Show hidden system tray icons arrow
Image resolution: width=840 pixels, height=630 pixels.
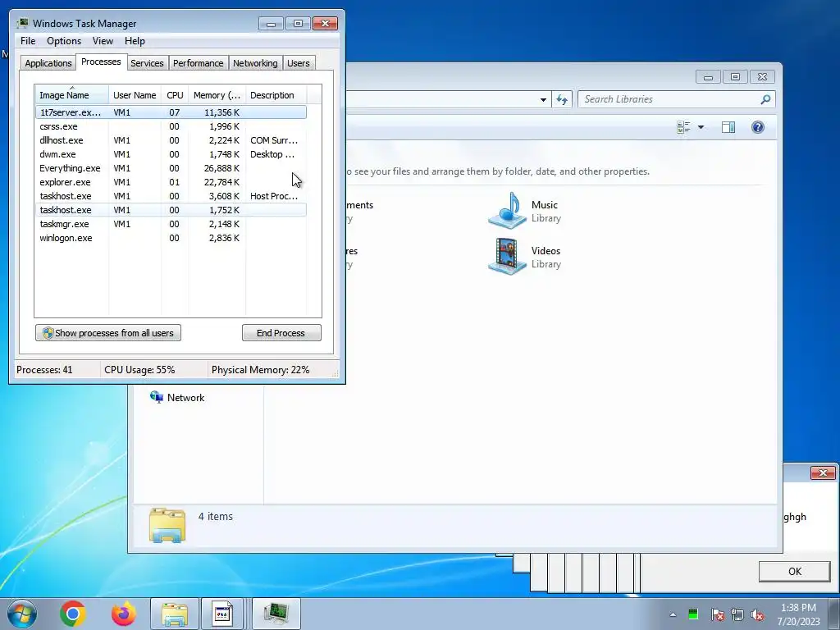pyautogui.click(x=673, y=614)
